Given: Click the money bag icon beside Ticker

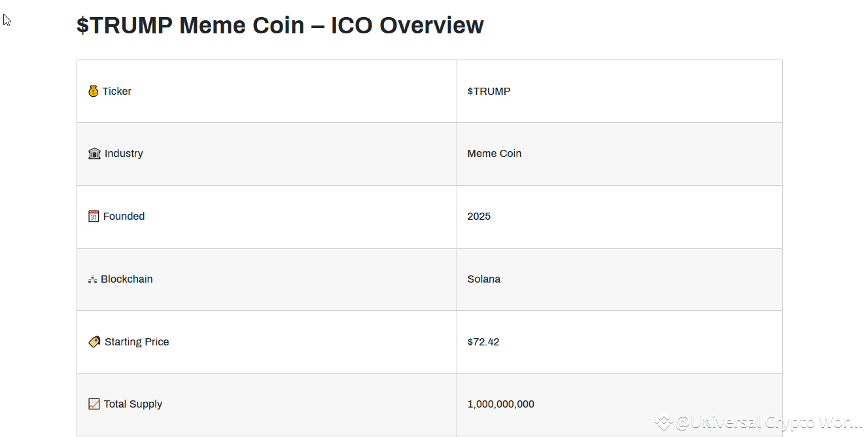Looking at the screenshot, I should click(94, 92).
